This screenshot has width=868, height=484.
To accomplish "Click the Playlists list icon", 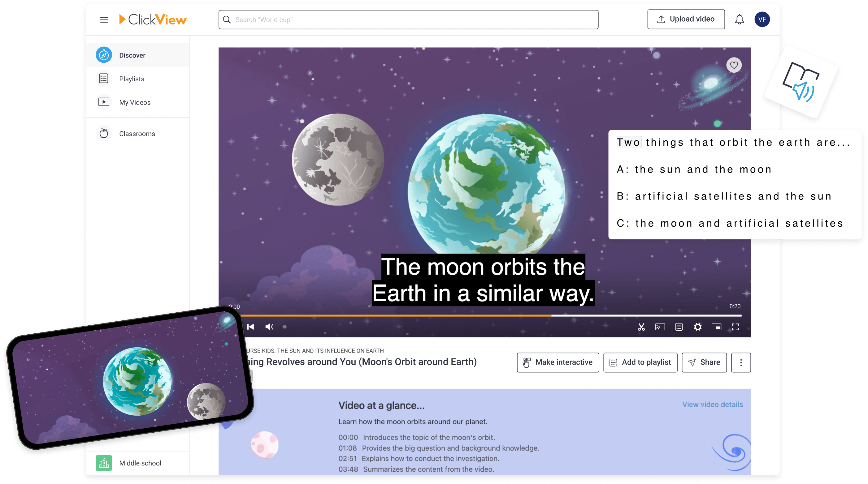I will click(104, 79).
